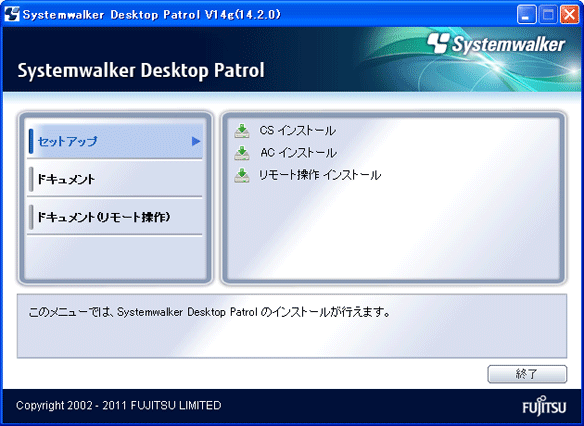This screenshot has width=584, height=426.
Task: Click the CS インストール download icon
Action: pyautogui.click(x=242, y=131)
